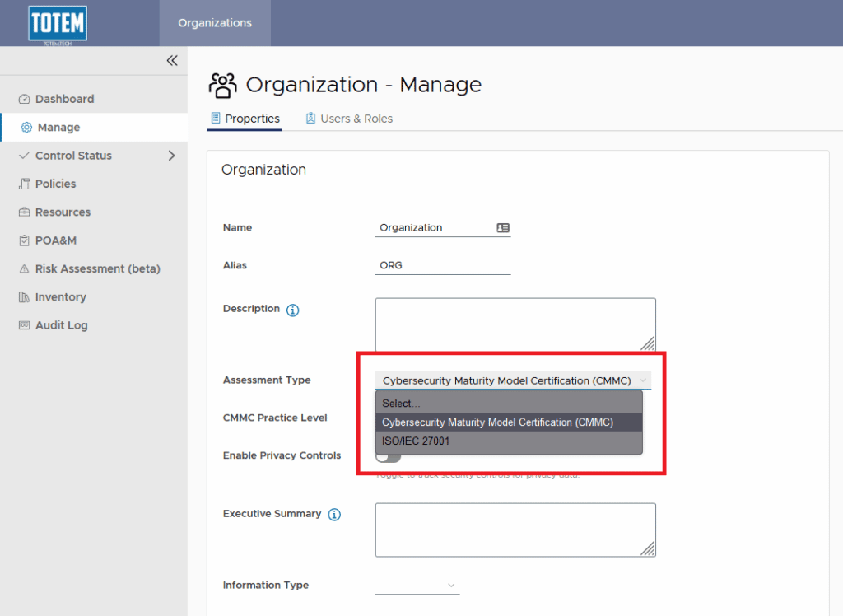Viewport: 843px width, 616px height.
Task: Click the Audit Log icon
Action: pyautogui.click(x=24, y=325)
